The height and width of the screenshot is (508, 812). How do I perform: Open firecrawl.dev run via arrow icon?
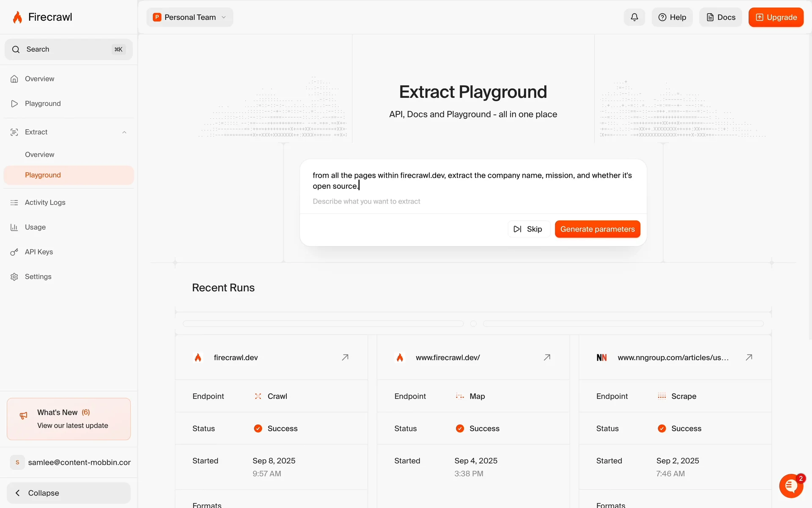tap(345, 357)
